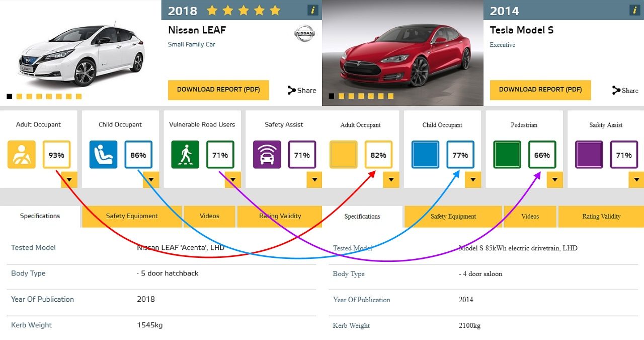The height and width of the screenshot is (340, 644).
Task: Download the Tesla Model S report PDF
Action: (x=540, y=90)
